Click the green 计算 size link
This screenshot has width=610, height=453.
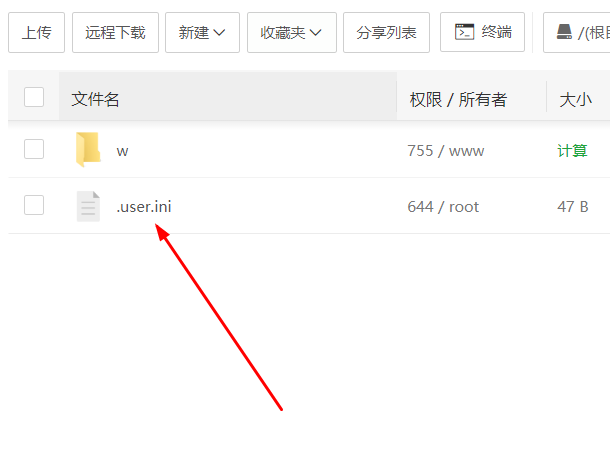572,151
